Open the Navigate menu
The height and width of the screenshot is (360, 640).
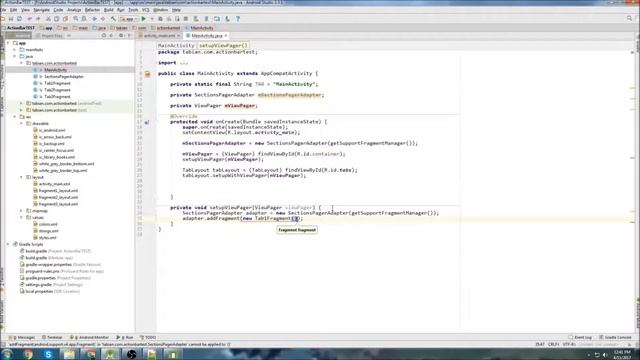tap(41, 10)
